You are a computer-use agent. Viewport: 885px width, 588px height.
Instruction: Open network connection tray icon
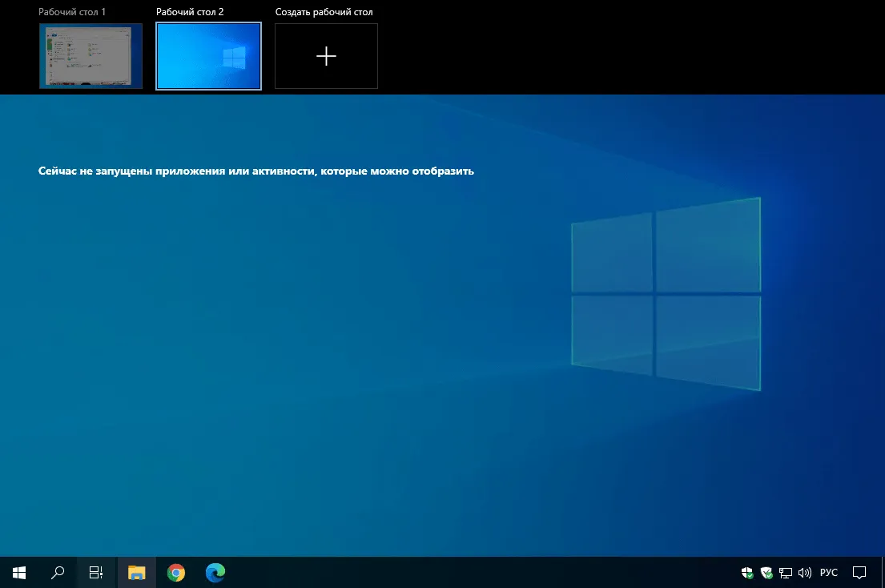click(x=786, y=573)
